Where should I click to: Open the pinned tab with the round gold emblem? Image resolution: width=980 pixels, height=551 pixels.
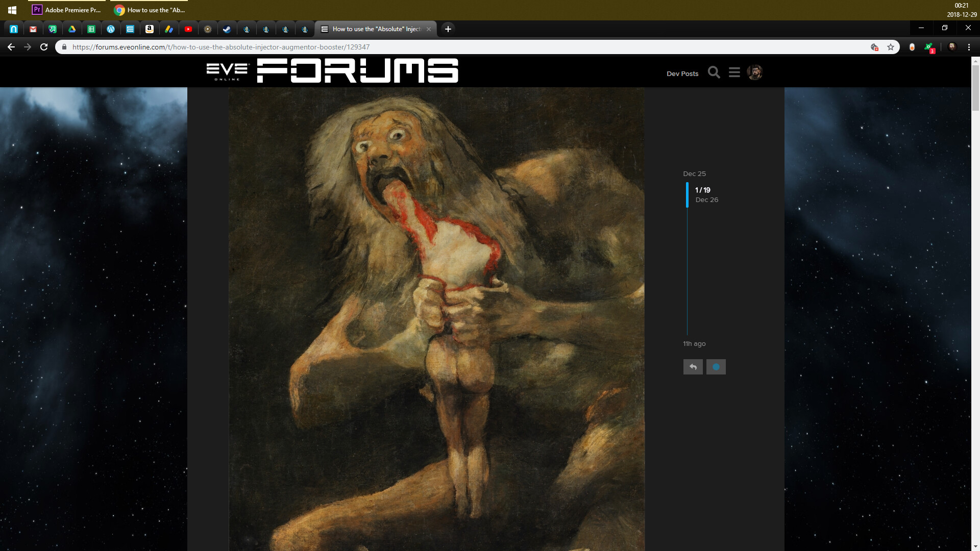208,29
